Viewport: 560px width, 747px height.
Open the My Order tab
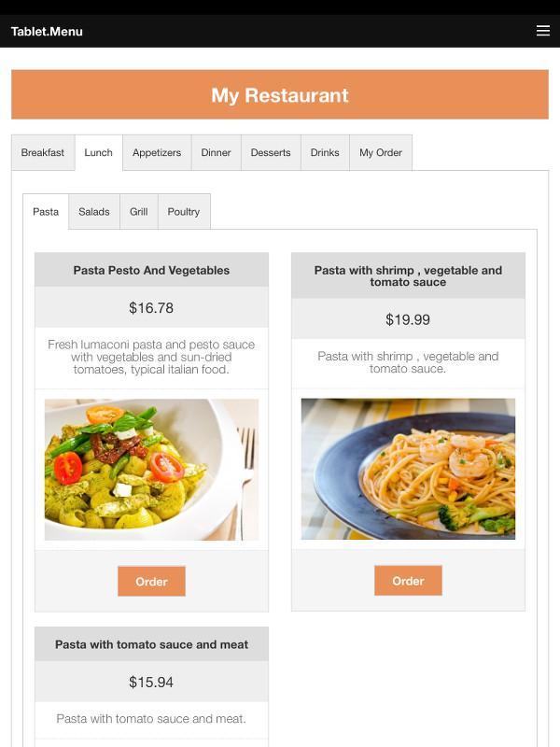coord(381,152)
